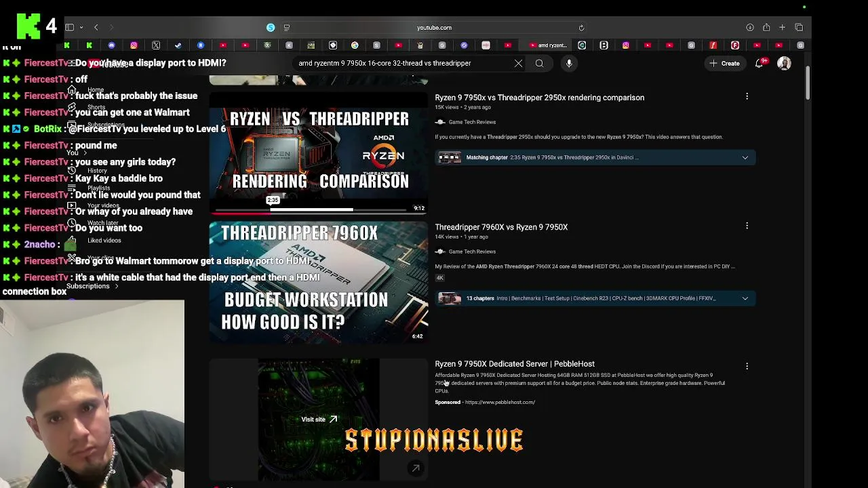Switch to the Google tab
868x488 pixels.
point(355,45)
